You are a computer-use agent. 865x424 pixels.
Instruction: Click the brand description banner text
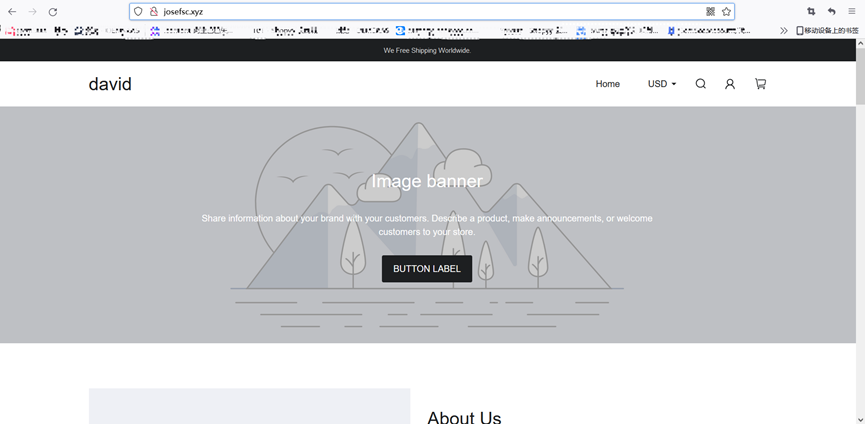(427, 225)
